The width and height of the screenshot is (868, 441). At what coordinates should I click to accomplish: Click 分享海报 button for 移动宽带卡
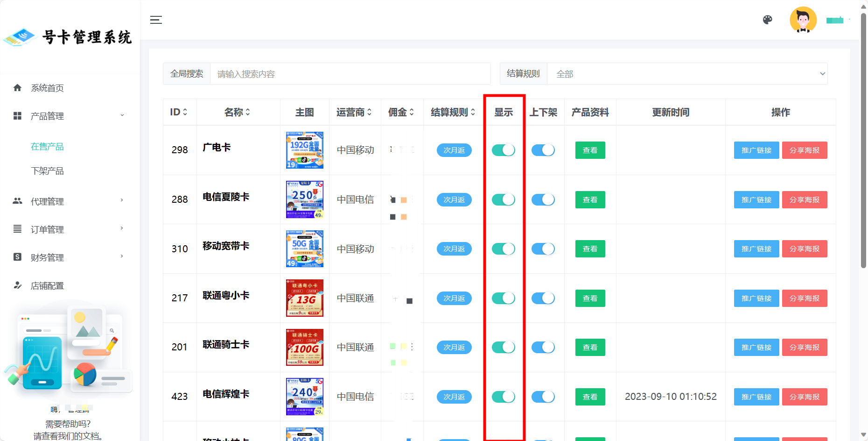[805, 249]
